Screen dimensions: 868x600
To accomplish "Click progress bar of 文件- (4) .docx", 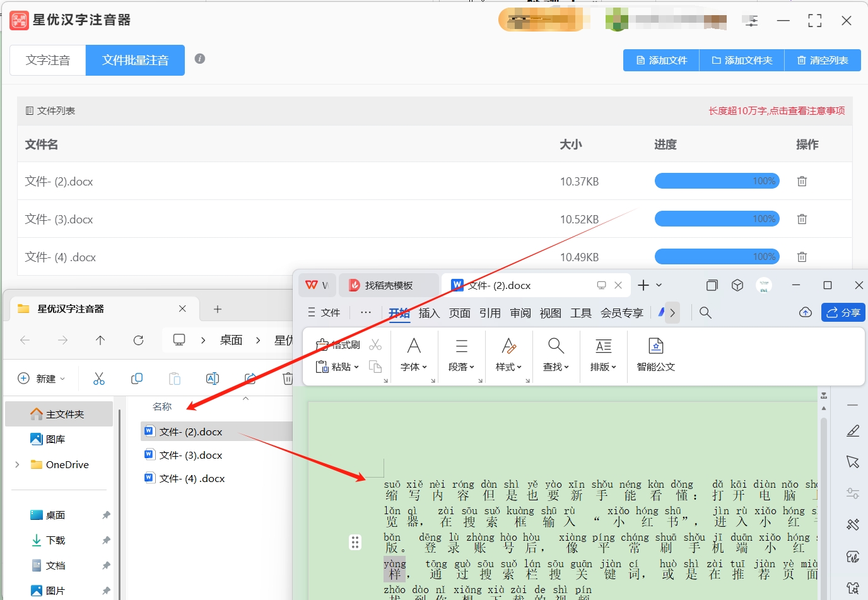I will [x=717, y=257].
